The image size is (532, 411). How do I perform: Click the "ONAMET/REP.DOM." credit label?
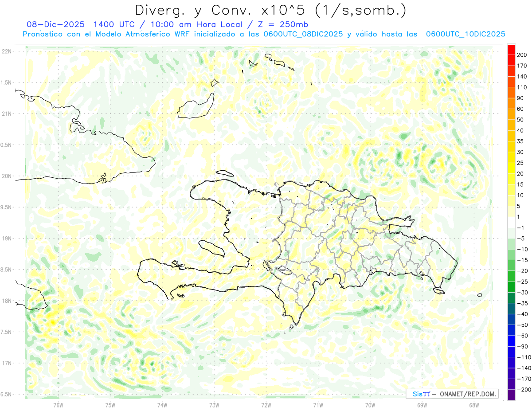(467, 394)
